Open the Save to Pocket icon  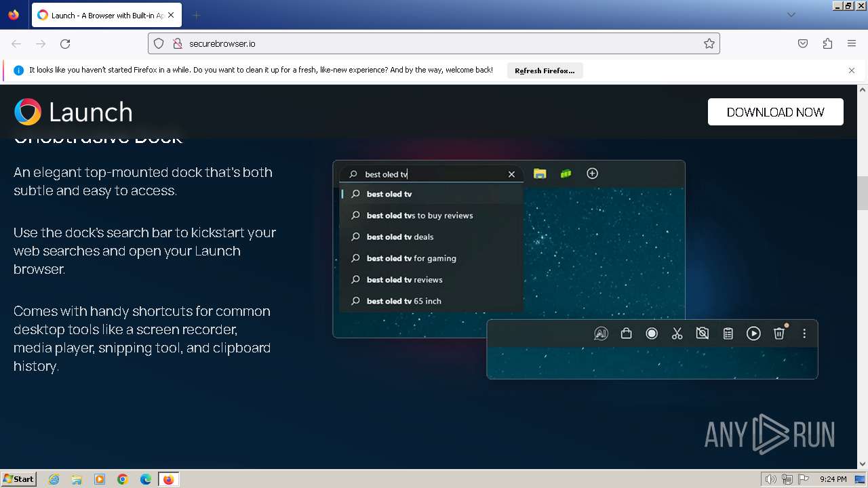pos(803,43)
